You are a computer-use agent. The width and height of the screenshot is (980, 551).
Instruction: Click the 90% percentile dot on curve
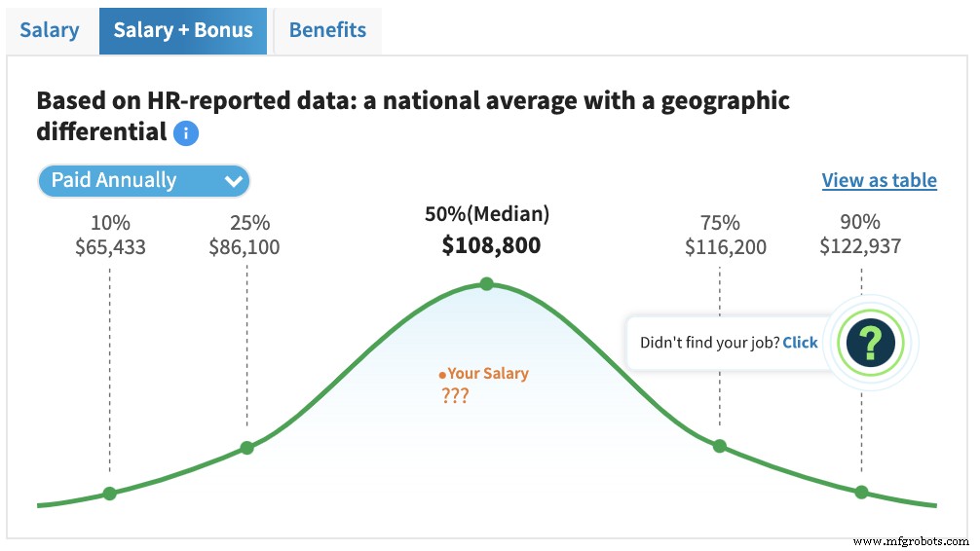[x=861, y=492]
